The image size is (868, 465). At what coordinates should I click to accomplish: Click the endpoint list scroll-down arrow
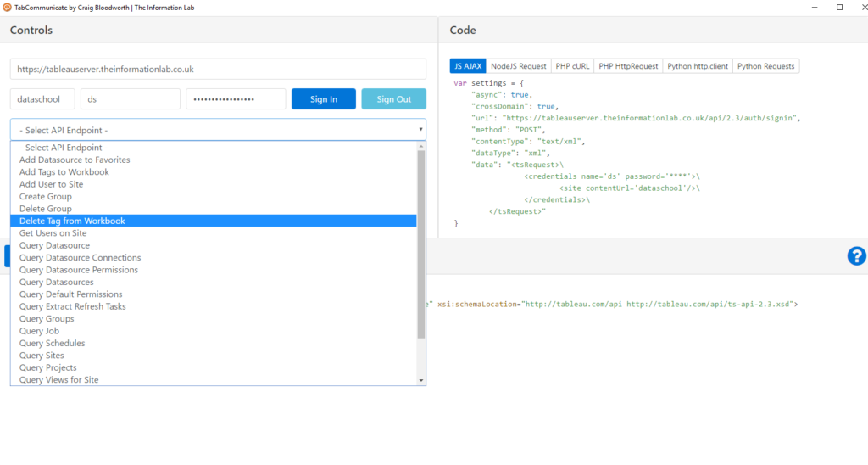(x=421, y=380)
